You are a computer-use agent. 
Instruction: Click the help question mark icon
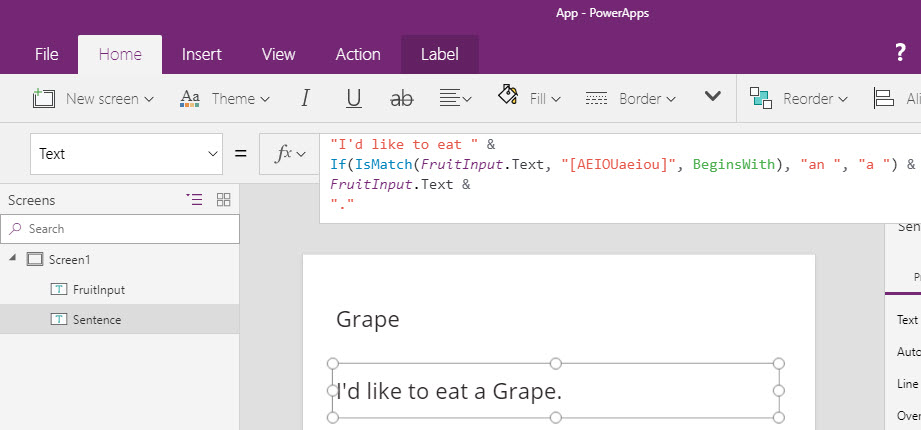click(x=900, y=54)
